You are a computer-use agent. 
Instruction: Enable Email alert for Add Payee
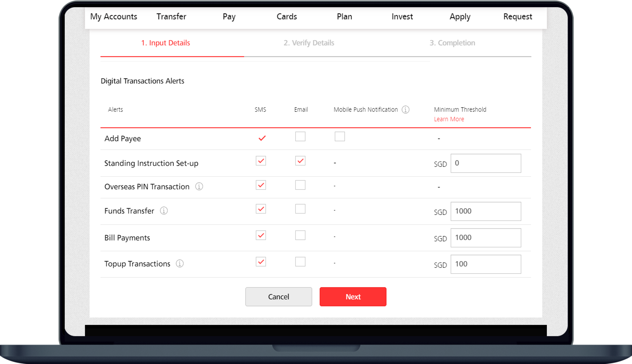(300, 137)
